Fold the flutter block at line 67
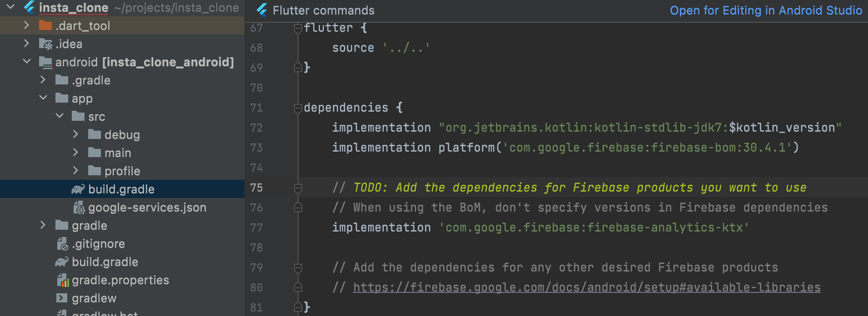 298,28
